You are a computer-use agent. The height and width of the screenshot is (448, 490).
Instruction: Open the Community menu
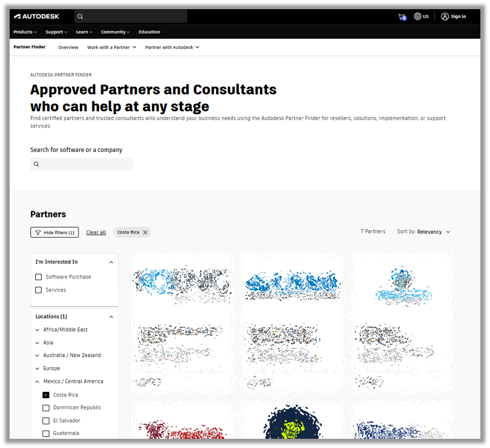(x=115, y=32)
